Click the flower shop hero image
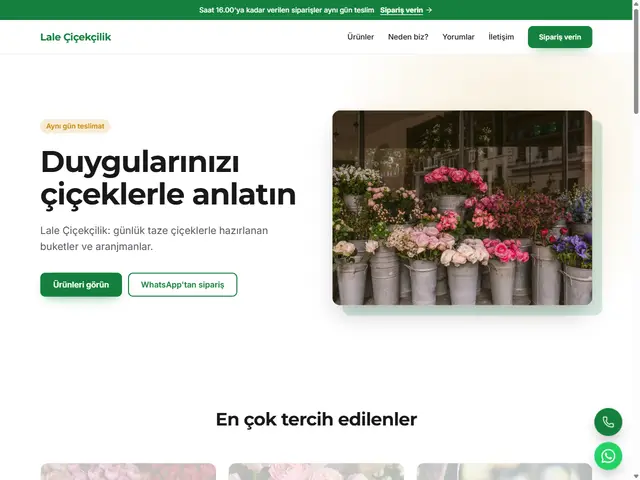 click(x=462, y=208)
